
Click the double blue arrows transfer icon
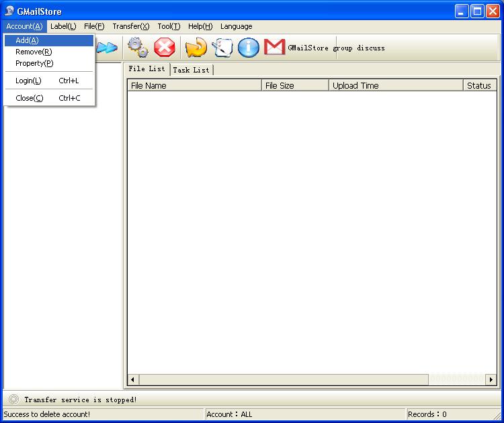(x=108, y=47)
